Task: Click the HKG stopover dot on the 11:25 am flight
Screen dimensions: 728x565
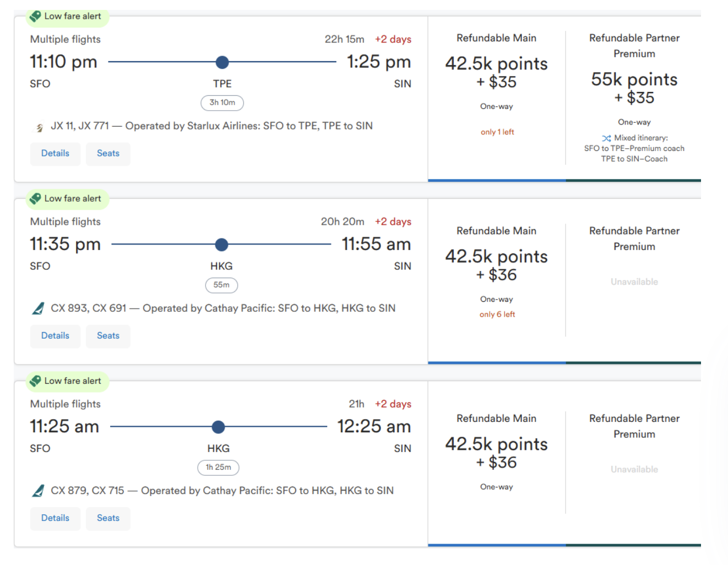Action: pyautogui.click(x=218, y=427)
